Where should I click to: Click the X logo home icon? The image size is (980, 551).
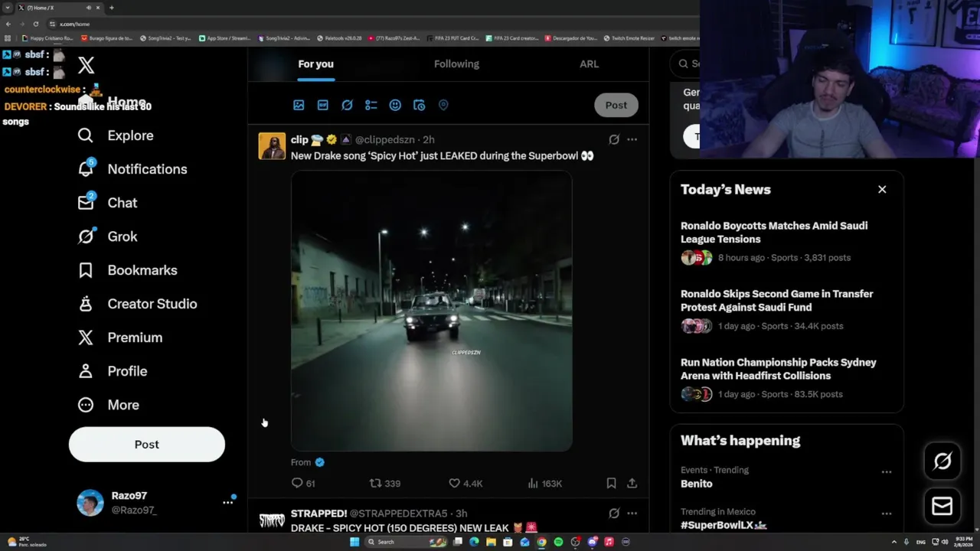click(x=86, y=66)
